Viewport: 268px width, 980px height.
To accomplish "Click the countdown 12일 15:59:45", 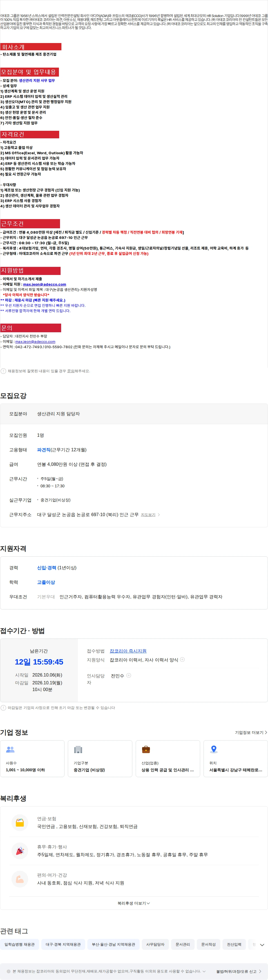I will [39, 661].
